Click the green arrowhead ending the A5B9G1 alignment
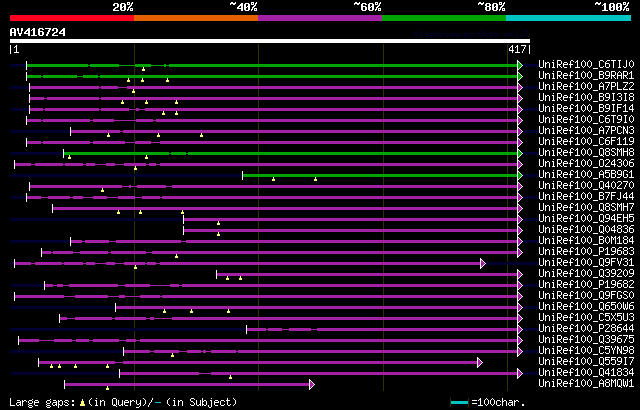Viewport: 640px width, 410px height. 520,175
